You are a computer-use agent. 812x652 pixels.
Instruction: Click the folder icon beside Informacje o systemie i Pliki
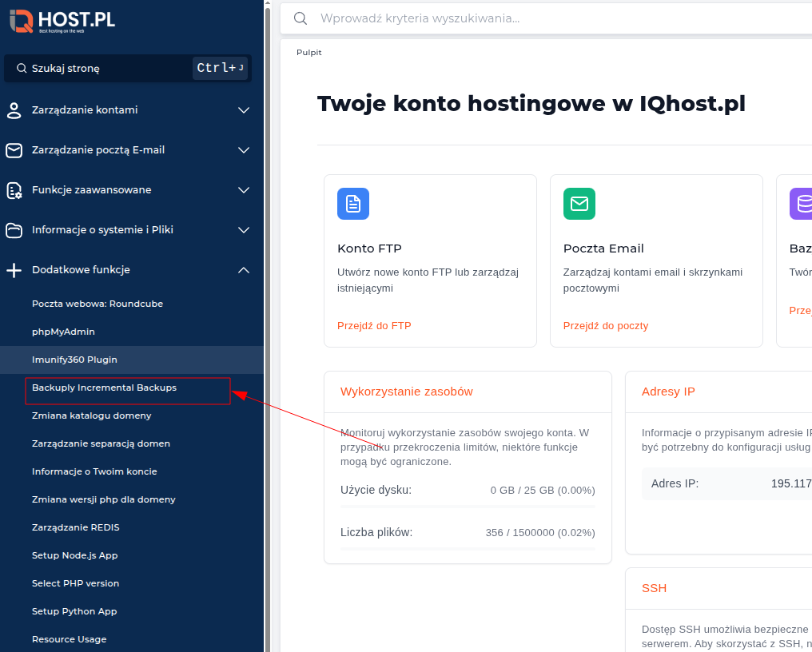pos(14,229)
